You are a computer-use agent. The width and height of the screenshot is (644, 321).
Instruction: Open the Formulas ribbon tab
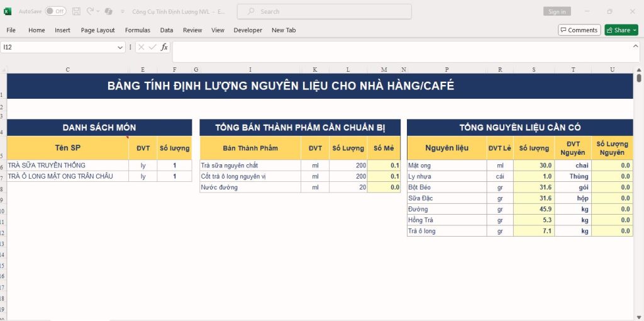137,30
